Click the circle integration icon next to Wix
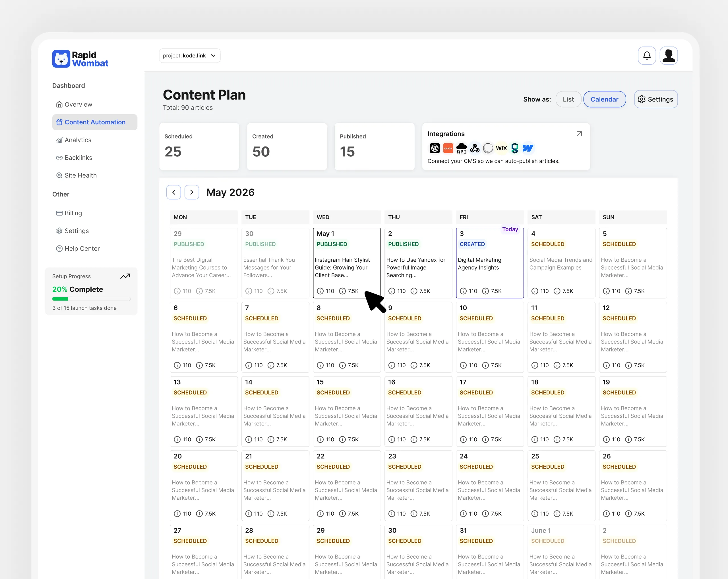Screen dimensions: 728x579 click(x=488, y=148)
